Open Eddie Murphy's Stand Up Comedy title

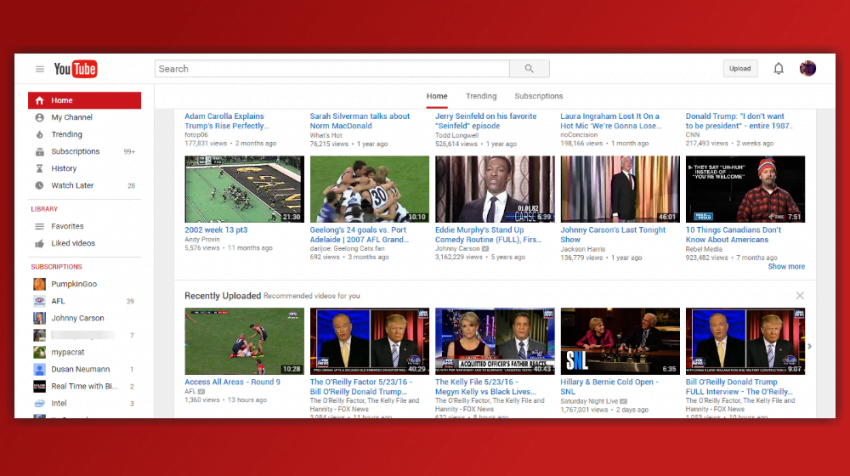click(488, 235)
